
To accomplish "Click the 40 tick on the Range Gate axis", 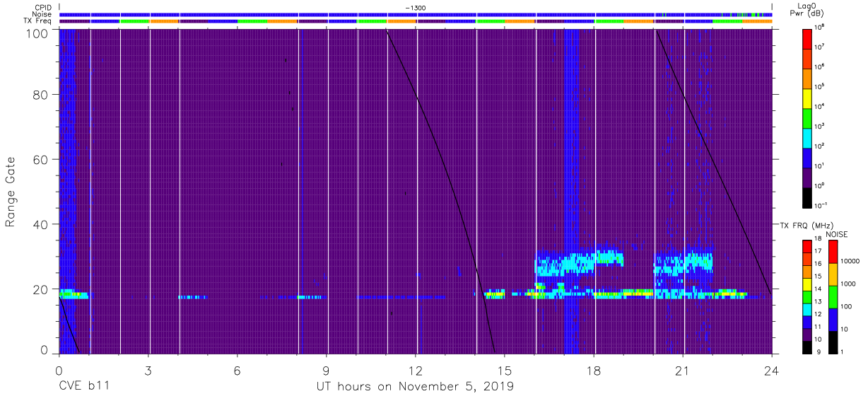I will pyautogui.click(x=42, y=225).
